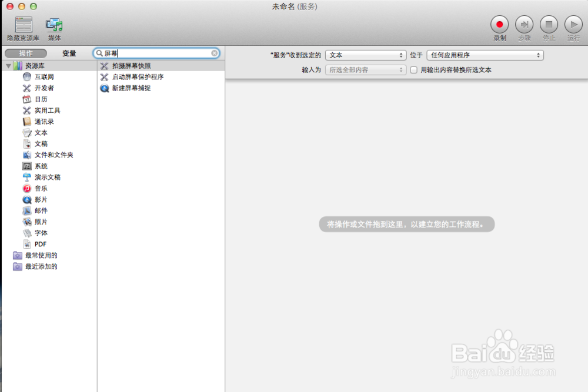Enable 用输出内容替换所选文本 checkbox

coord(413,70)
